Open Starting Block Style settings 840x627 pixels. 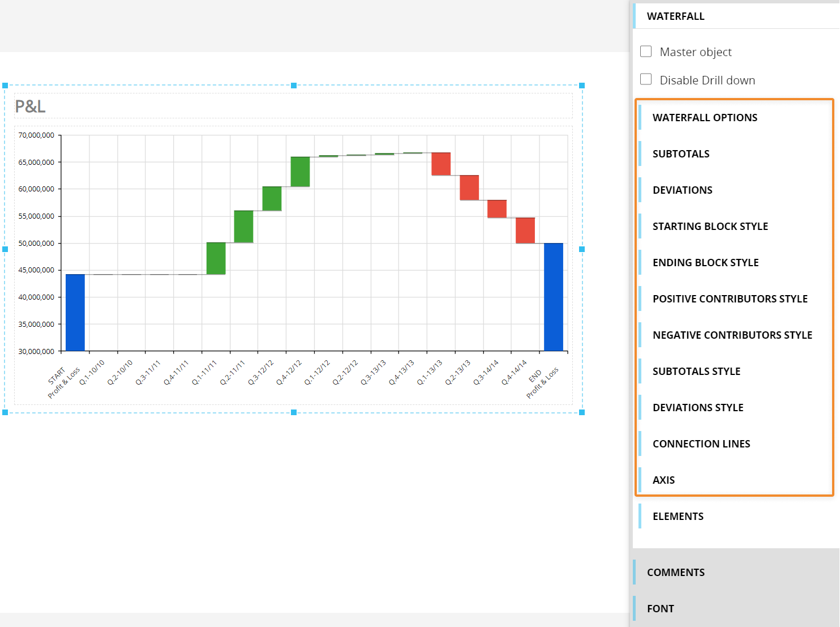coord(710,227)
